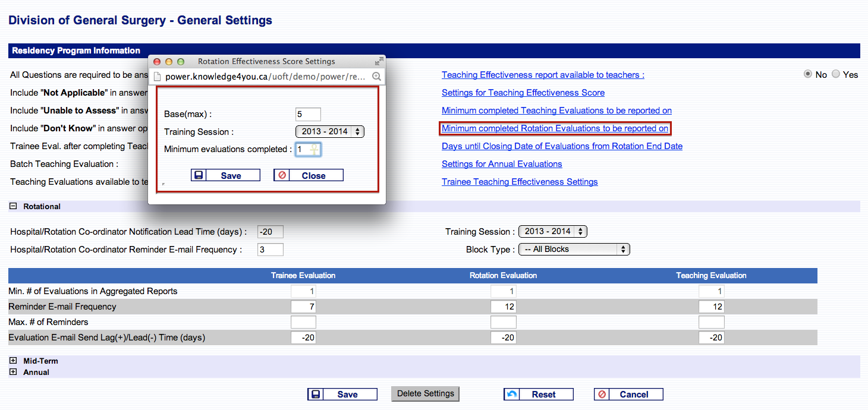Screen dimensions: 868x410
Task: Click the popup window fullscreen expand icon
Action: pyautogui.click(x=379, y=61)
